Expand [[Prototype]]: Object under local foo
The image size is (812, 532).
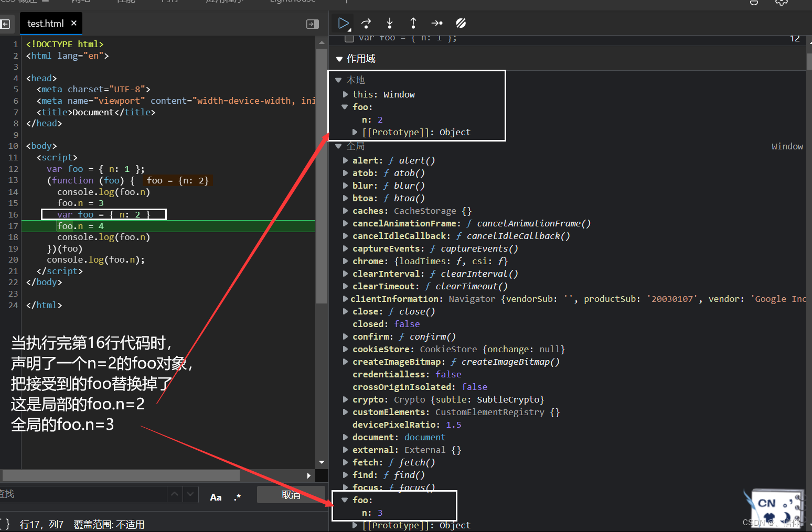355,132
